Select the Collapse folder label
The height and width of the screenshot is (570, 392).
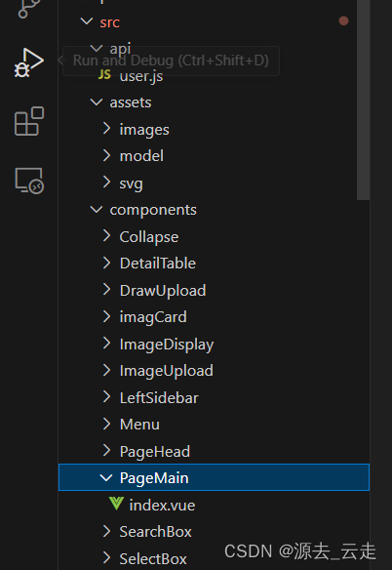click(149, 237)
